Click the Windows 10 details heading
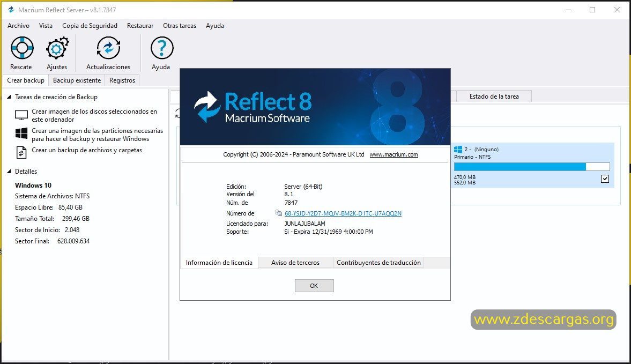 (x=33, y=185)
